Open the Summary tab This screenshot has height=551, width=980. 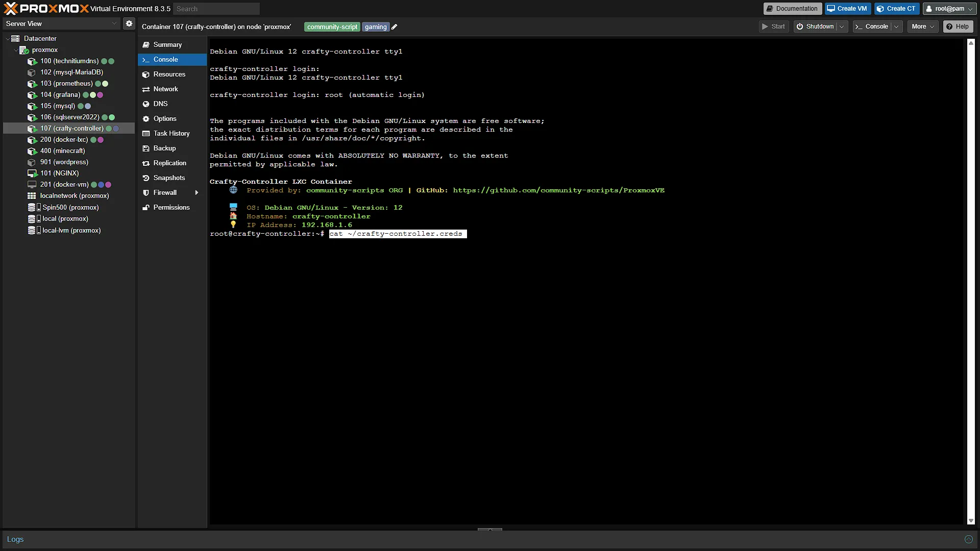click(x=172, y=45)
